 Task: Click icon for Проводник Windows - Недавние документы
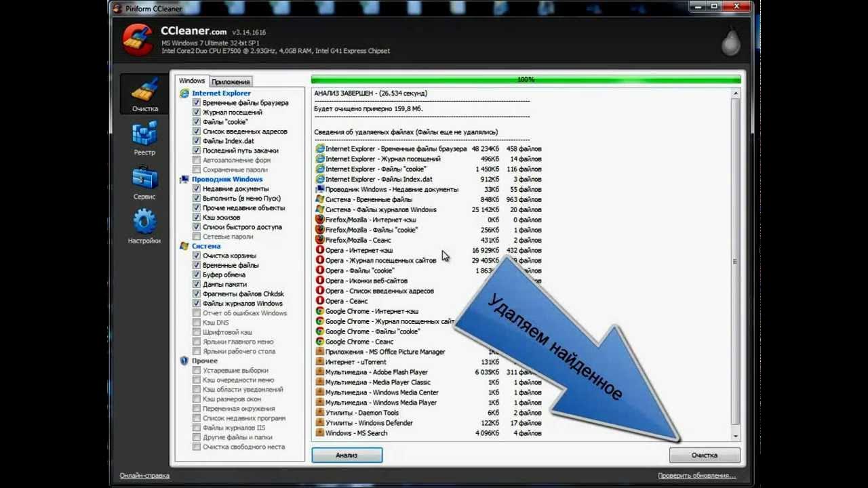[320, 189]
